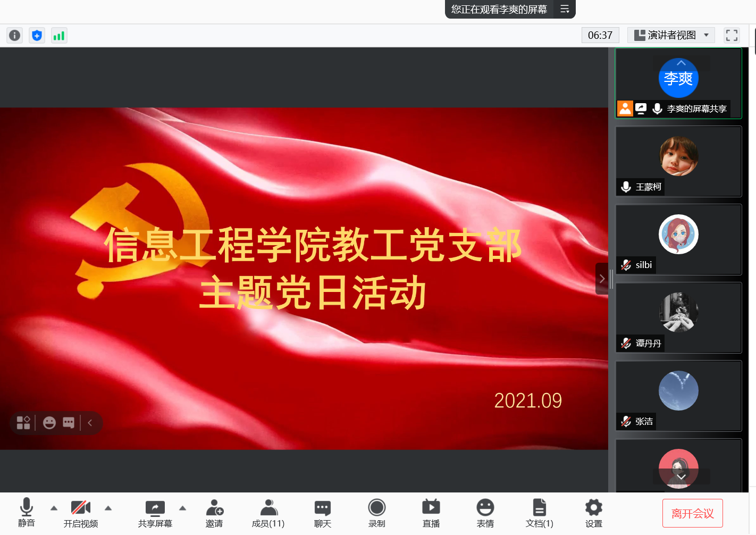The image size is (756, 535).
Task: Collapse the participant video sidebar arrow
Action: [602, 279]
